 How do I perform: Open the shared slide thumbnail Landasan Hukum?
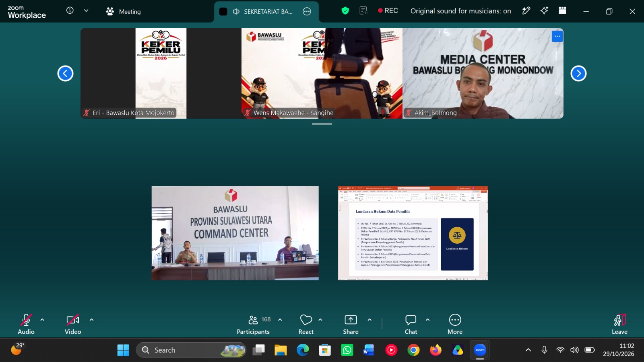point(413,233)
